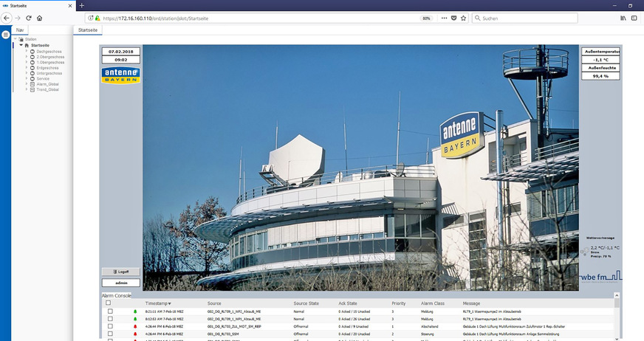The image size is (644, 341).
Task: Tick the select-all checkbox in alarm header
Action: pos(109,303)
